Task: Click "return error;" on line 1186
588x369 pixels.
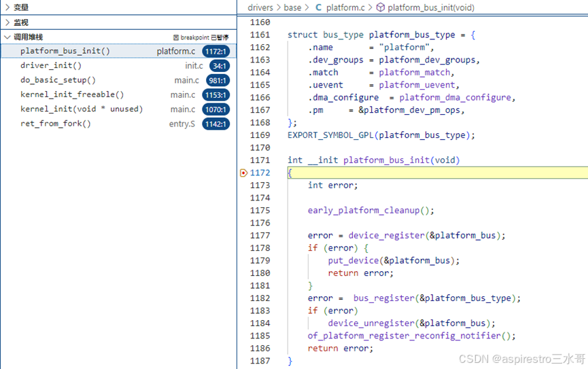Action: click(x=341, y=349)
